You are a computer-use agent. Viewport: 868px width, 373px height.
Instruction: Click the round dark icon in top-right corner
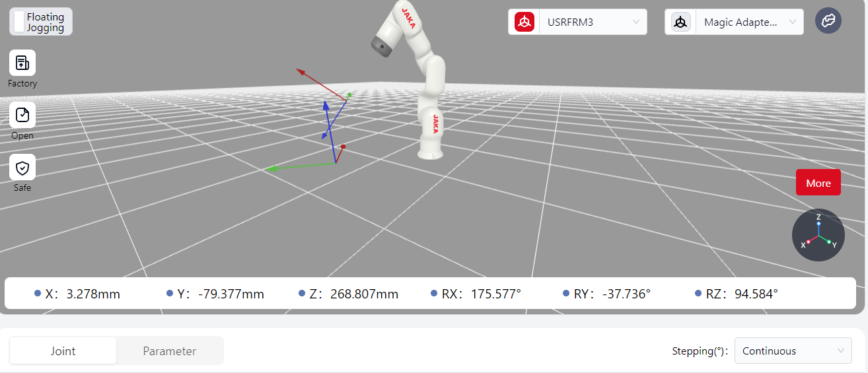click(x=828, y=21)
